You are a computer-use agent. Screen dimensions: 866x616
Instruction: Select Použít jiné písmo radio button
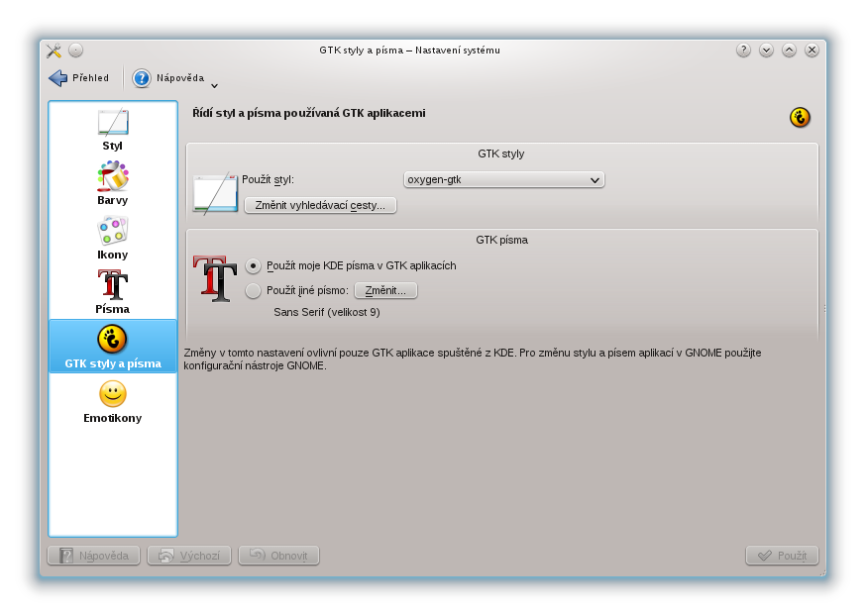(253, 290)
